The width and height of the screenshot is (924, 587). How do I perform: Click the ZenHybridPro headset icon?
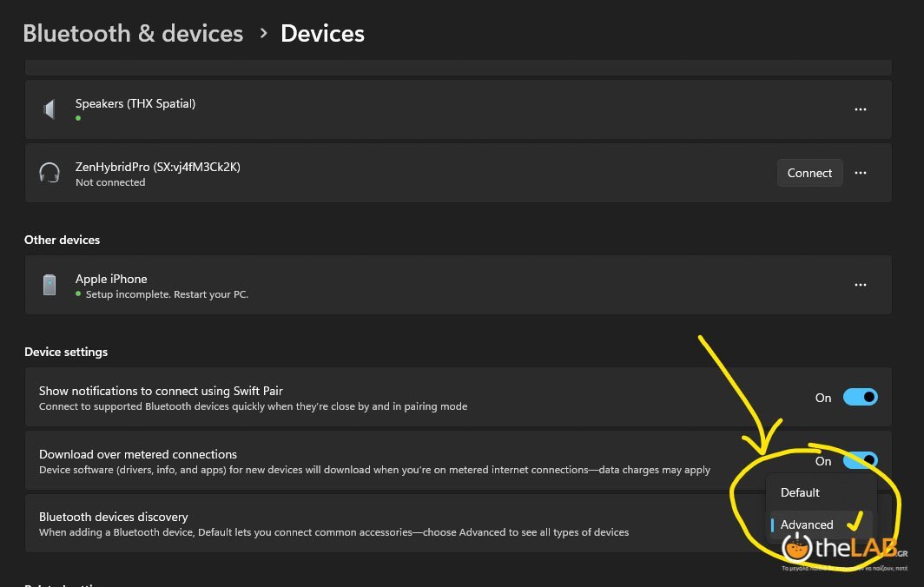click(49, 173)
